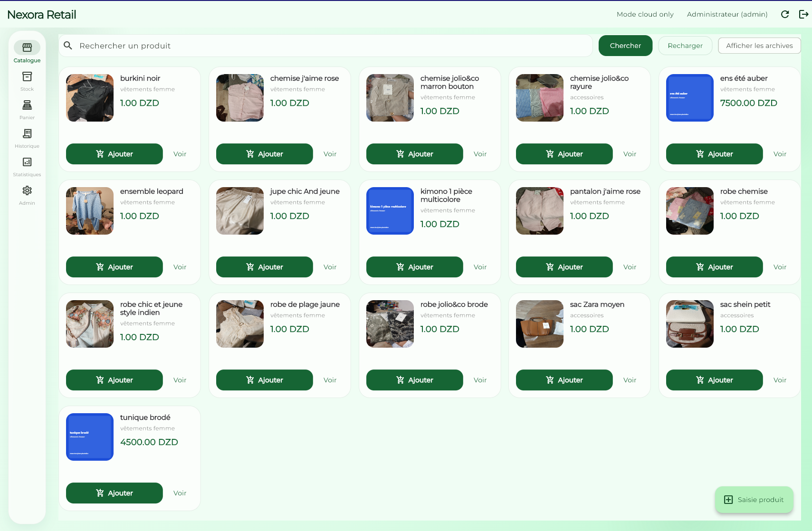
Task: Click the refresh icon in top bar
Action: [x=785, y=14]
